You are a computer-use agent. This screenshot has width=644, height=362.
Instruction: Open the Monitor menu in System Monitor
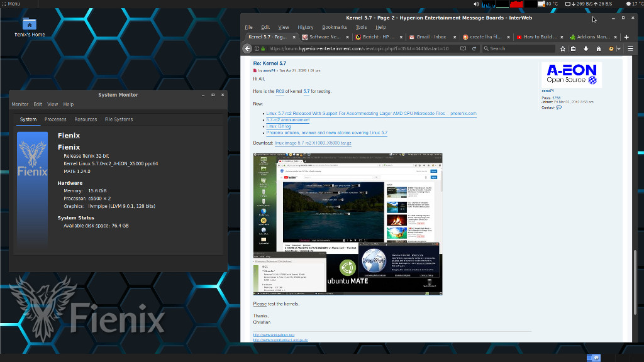[19, 104]
